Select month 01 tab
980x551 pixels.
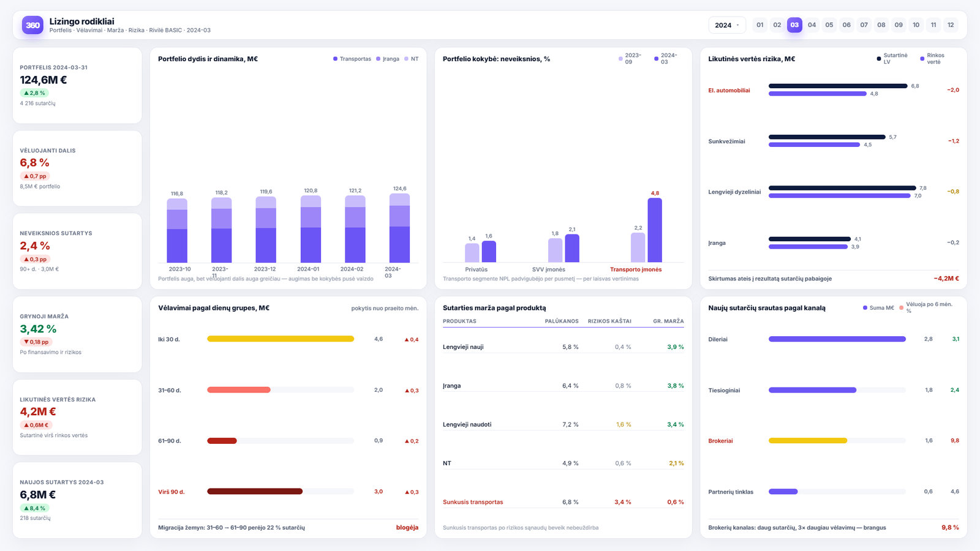click(760, 25)
